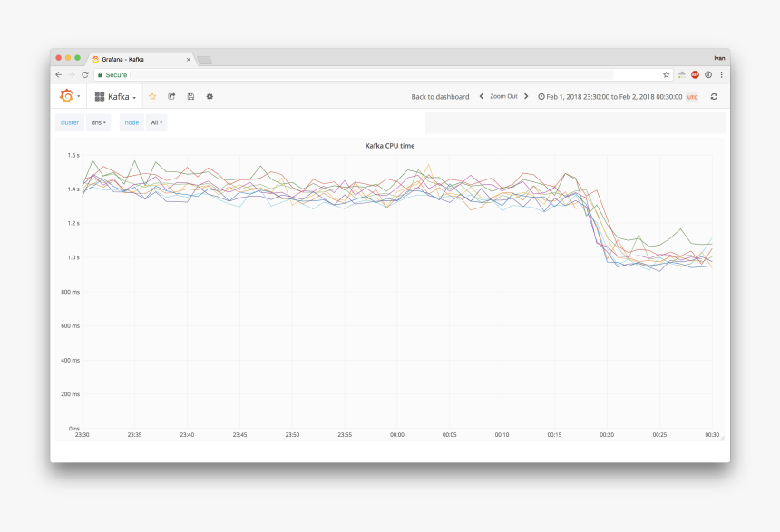The height and width of the screenshot is (532, 780).
Task: Click Back to dashboard
Action: [x=440, y=96]
